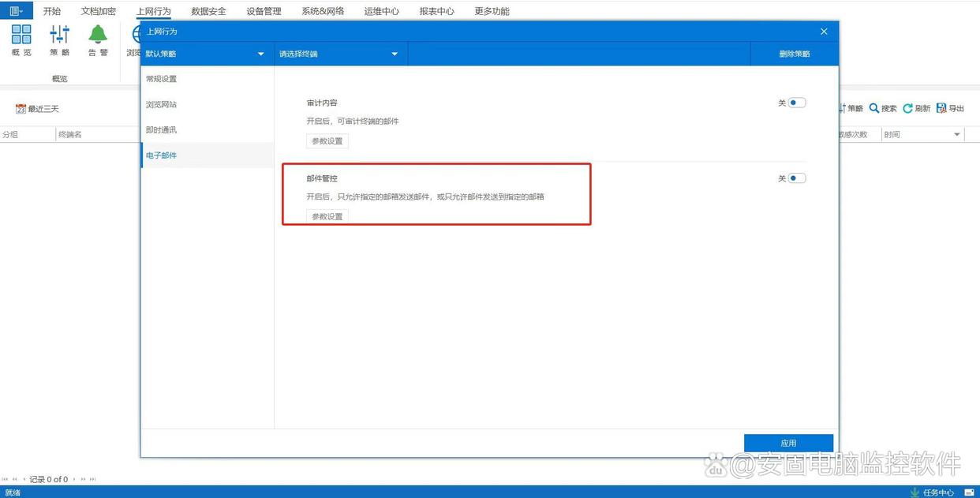
Task: Click the message envelope icon in status bar
Action: 969,492
